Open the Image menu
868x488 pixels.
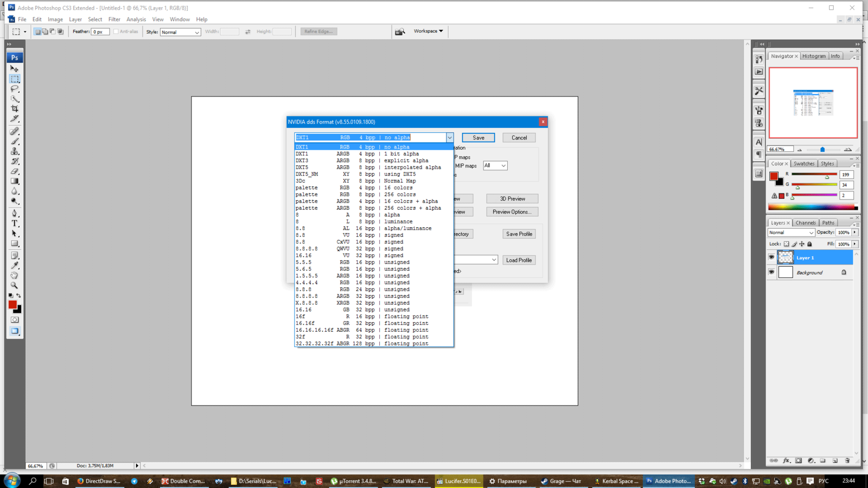pyautogui.click(x=55, y=19)
